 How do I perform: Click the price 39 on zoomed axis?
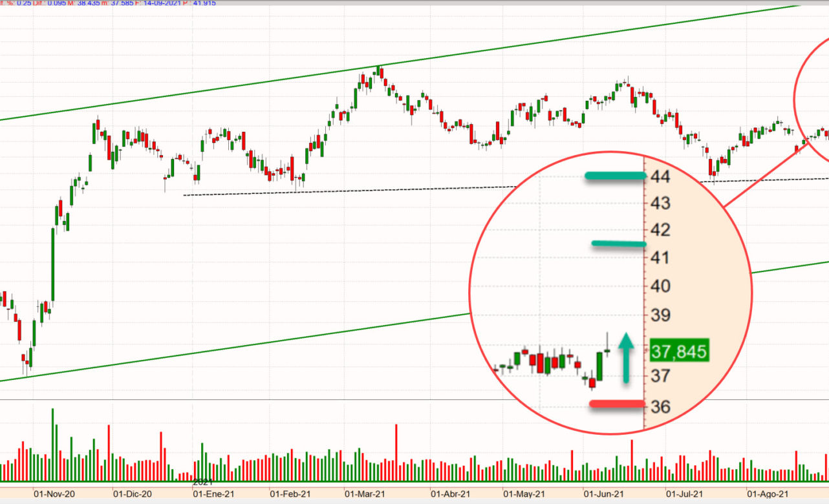661,315
